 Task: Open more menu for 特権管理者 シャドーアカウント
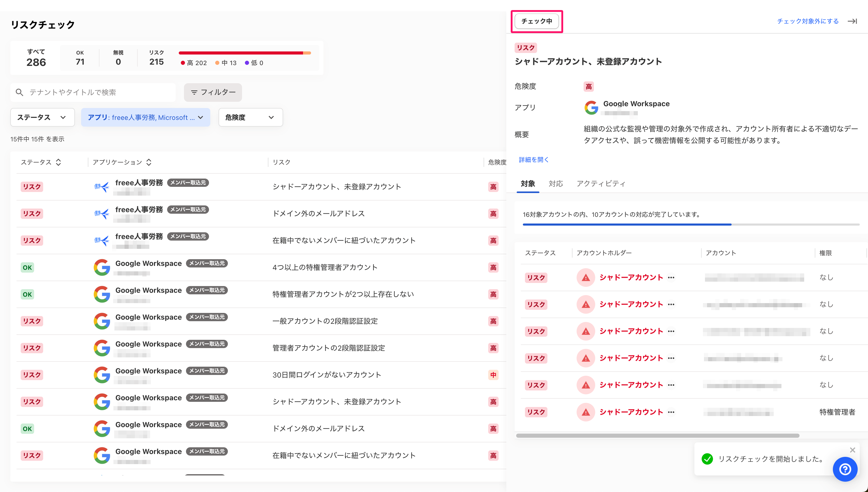(671, 412)
